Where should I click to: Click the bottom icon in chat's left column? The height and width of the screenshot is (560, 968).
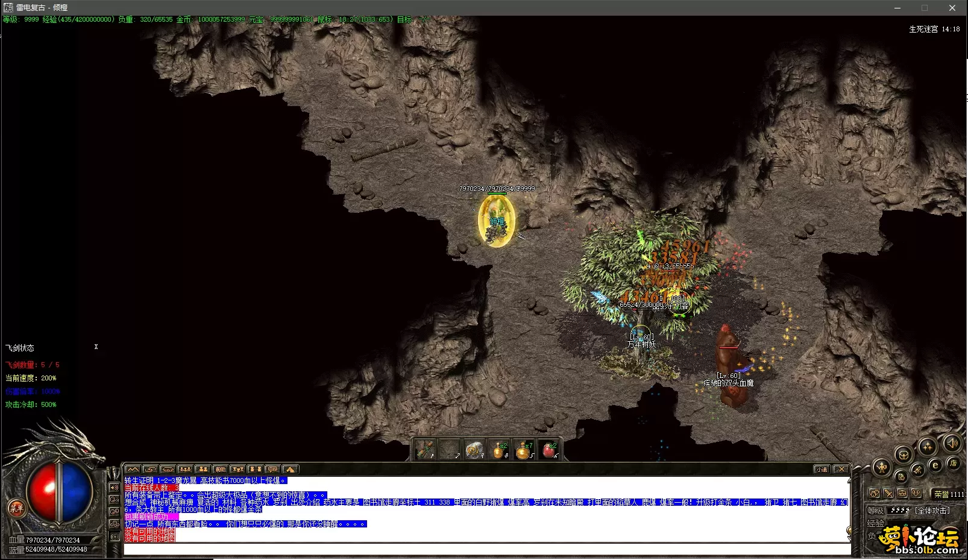(x=114, y=536)
